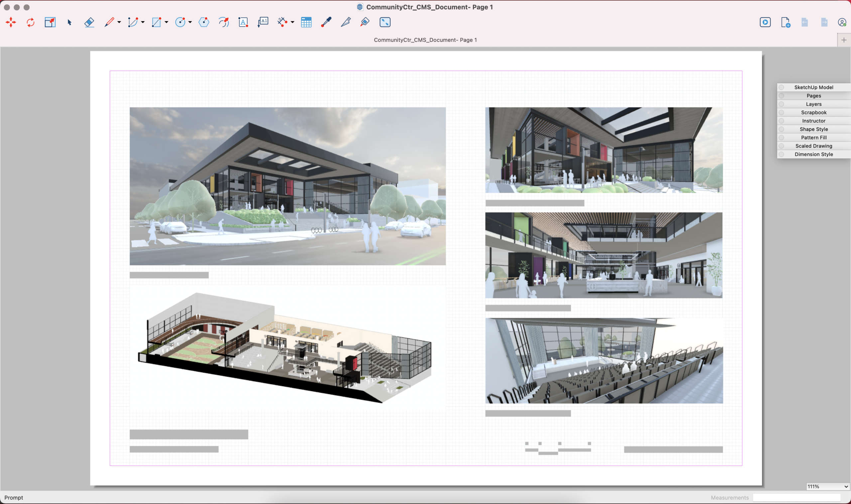The image size is (851, 504).
Task: Click the plus button to add a tab
Action: pos(844,40)
